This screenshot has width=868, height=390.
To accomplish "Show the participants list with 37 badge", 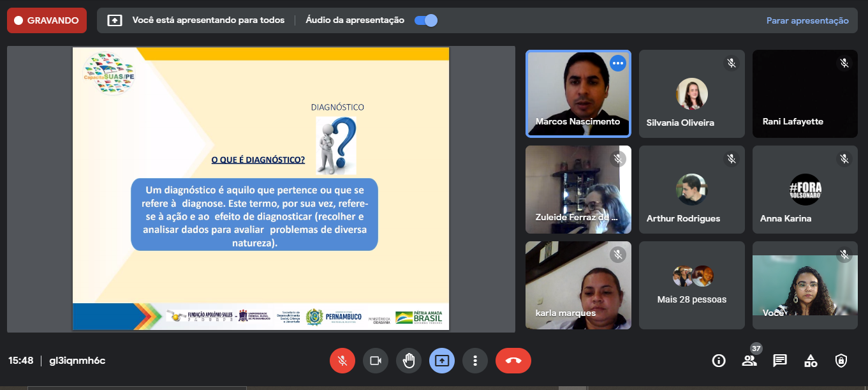I will point(749,361).
